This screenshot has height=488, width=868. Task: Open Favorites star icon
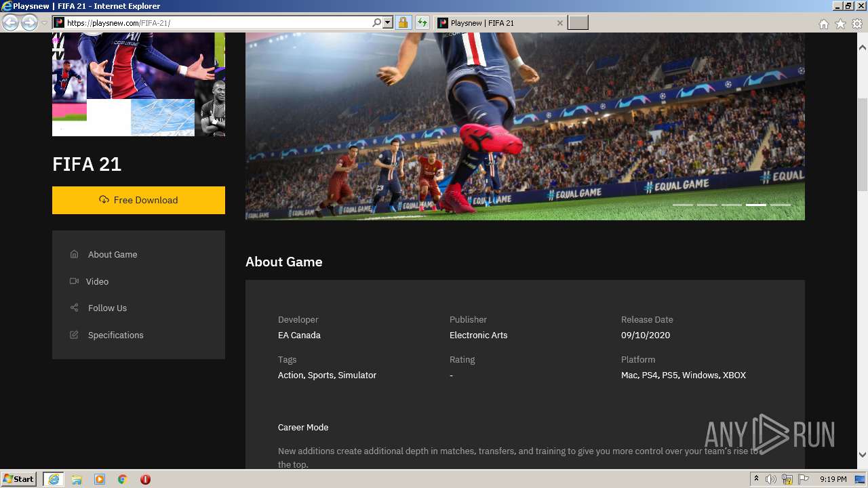(x=840, y=24)
